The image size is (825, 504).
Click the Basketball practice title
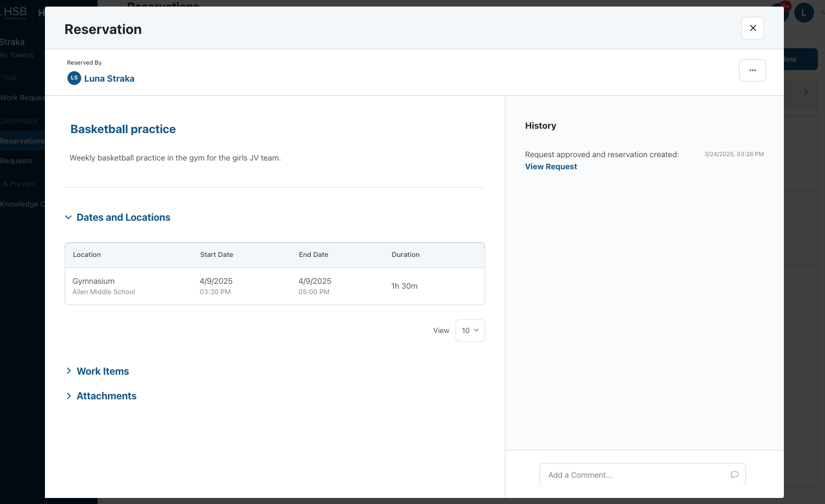coord(123,129)
